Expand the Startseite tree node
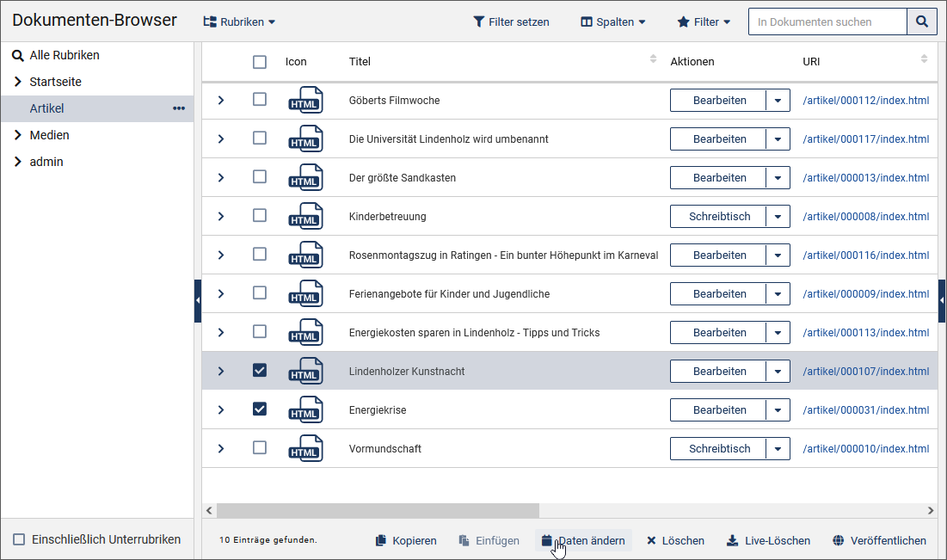This screenshot has height=560, width=947. tap(17, 82)
